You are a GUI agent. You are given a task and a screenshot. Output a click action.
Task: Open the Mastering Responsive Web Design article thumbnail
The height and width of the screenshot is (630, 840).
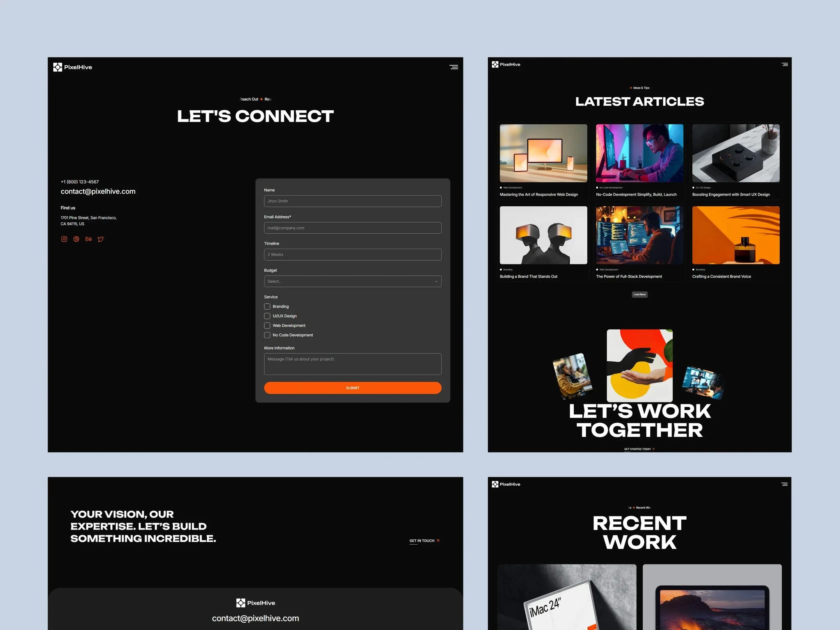click(x=543, y=153)
